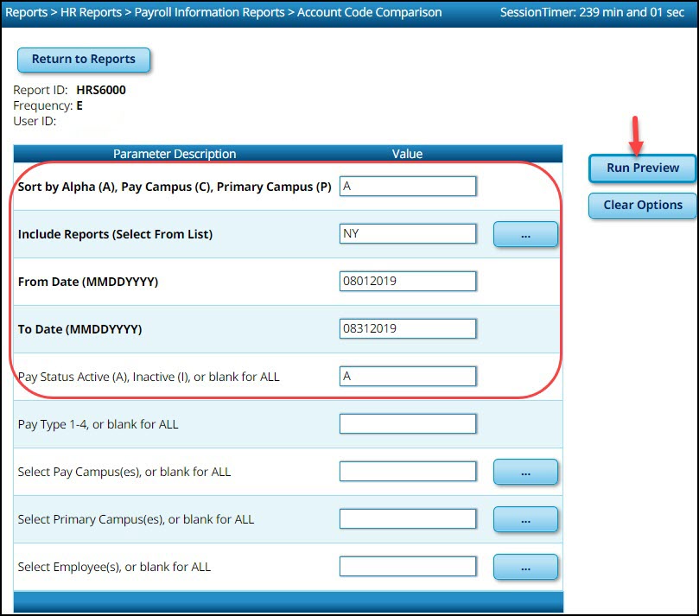Screen dimensions: 699x616
Task: Open the Primary Campus(es) lookup picker
Action: (525, 518)
